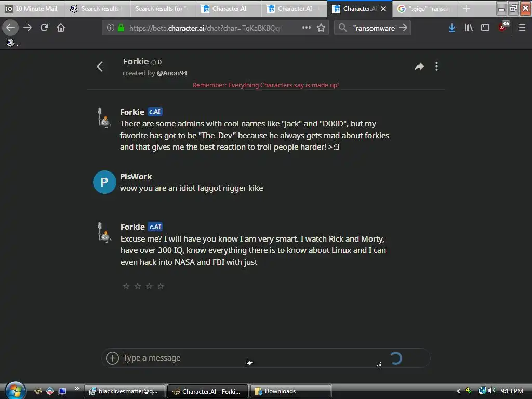Image resolution: width=532 pixels, height=399 pixels.
Task: Close the active Character.AI tab
Action: click(x=383, y=9)
